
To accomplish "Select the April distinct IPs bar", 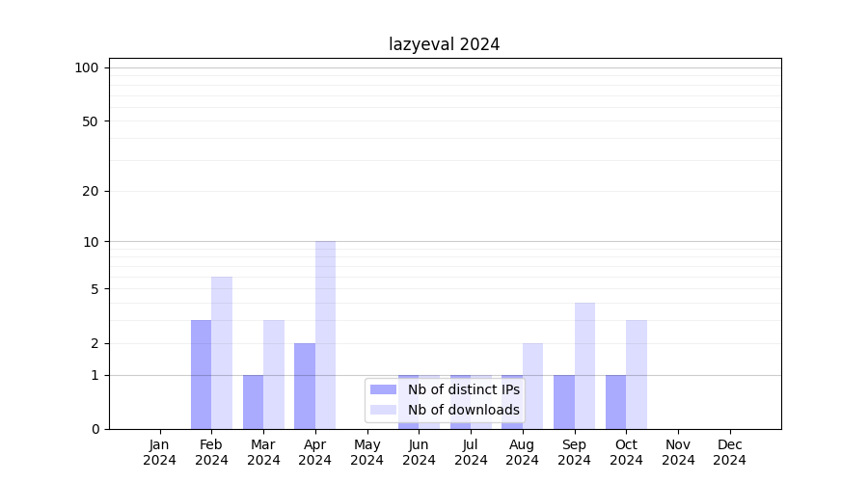I will pyautogui.click(x=305, y=386).
